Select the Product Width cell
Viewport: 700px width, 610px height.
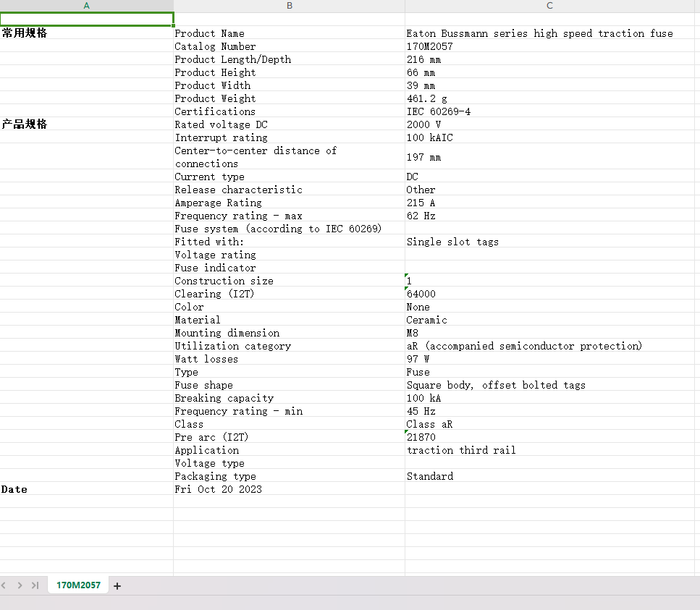[x=290, y=85]
